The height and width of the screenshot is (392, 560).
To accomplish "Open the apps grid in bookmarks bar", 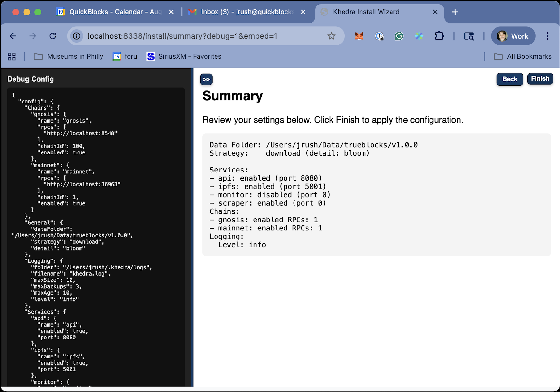I will pos(12,57).
